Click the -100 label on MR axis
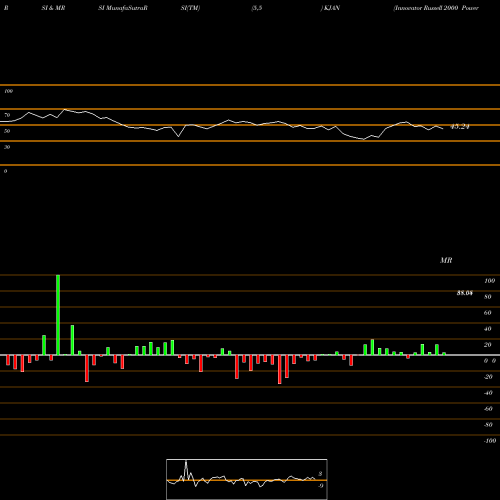500x500 pixels. pyautogui.click(x=490, y=441)
